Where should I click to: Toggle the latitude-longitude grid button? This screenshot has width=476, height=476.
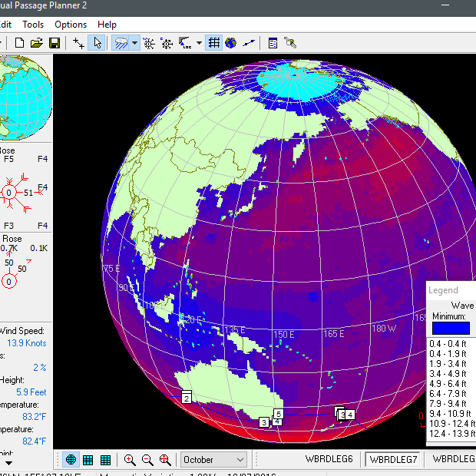214,43
